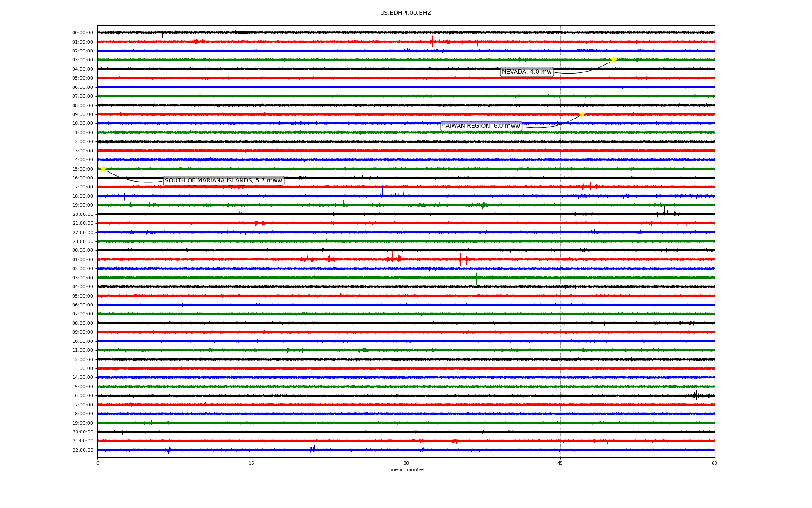Click the tall blue spike on the first 18:00:00 trace
The height and width of the screenshot is (508, 812).
tap(383, 191)
